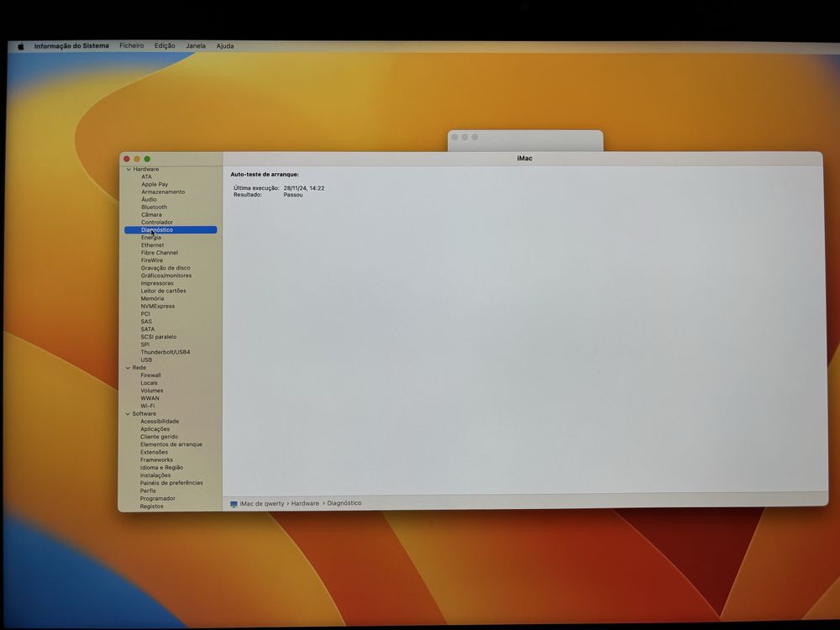The image size is (840, 630).
Task: Zoom the iMac window with green button
Action: click(x=147, y=159)
